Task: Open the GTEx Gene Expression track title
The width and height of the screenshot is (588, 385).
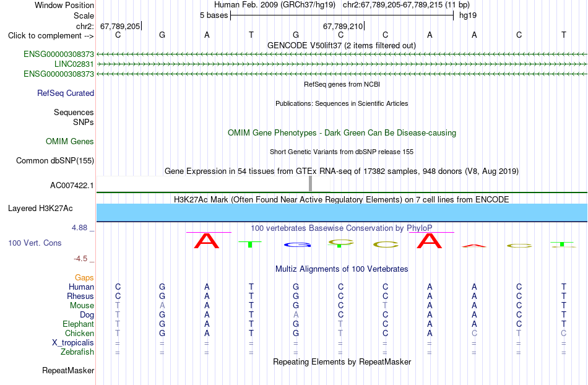Action: 342,171
